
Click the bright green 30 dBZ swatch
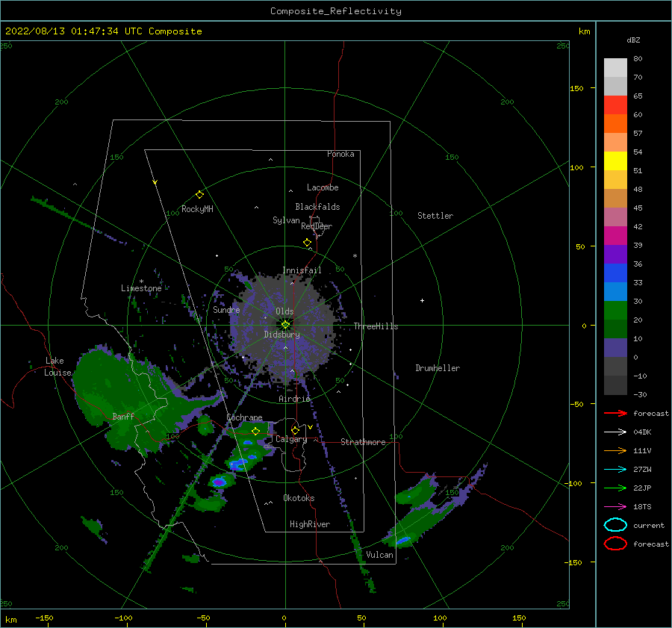click(x=615, y=311)
